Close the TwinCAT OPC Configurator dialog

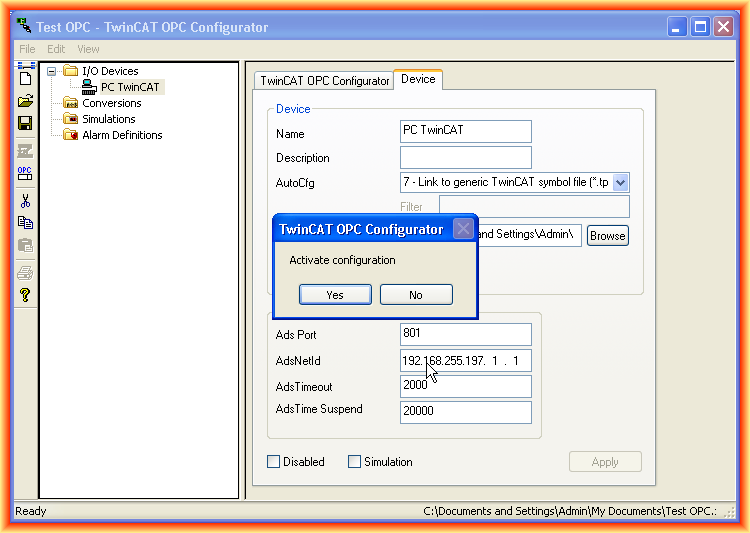point(463,229)
